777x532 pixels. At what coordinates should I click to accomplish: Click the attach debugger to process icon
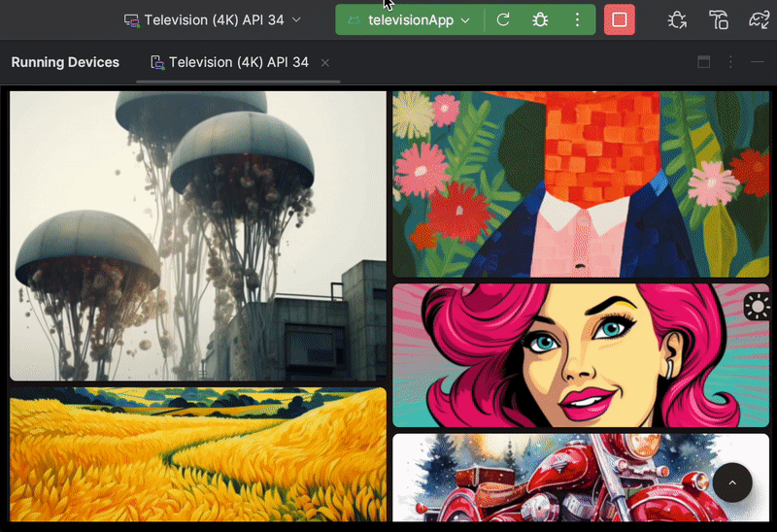coord(677,20)
